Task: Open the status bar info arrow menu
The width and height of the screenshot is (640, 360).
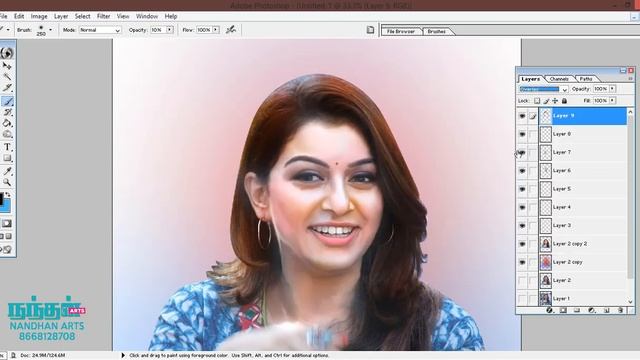Action: (x=123, y=356)
